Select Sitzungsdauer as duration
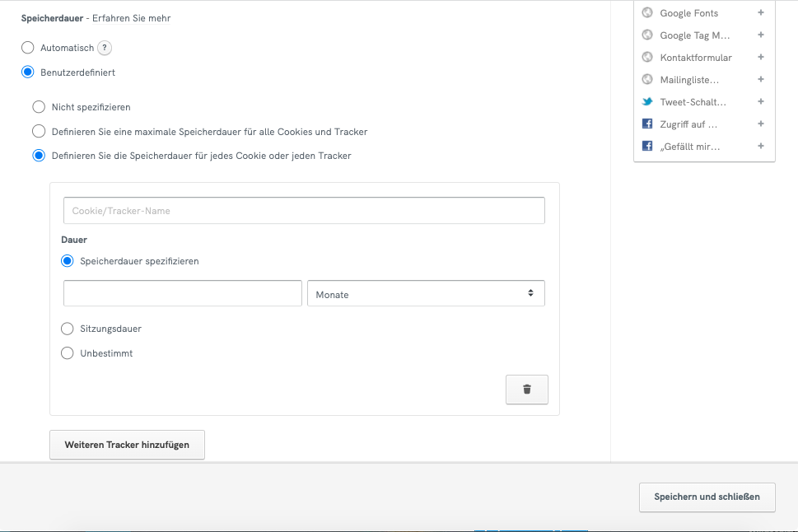This screenshot has width=798, height=532. point(68,329)
